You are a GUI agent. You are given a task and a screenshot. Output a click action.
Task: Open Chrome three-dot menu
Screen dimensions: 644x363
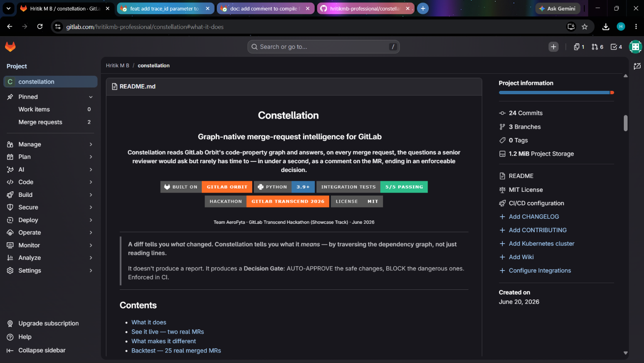(636, 26)
